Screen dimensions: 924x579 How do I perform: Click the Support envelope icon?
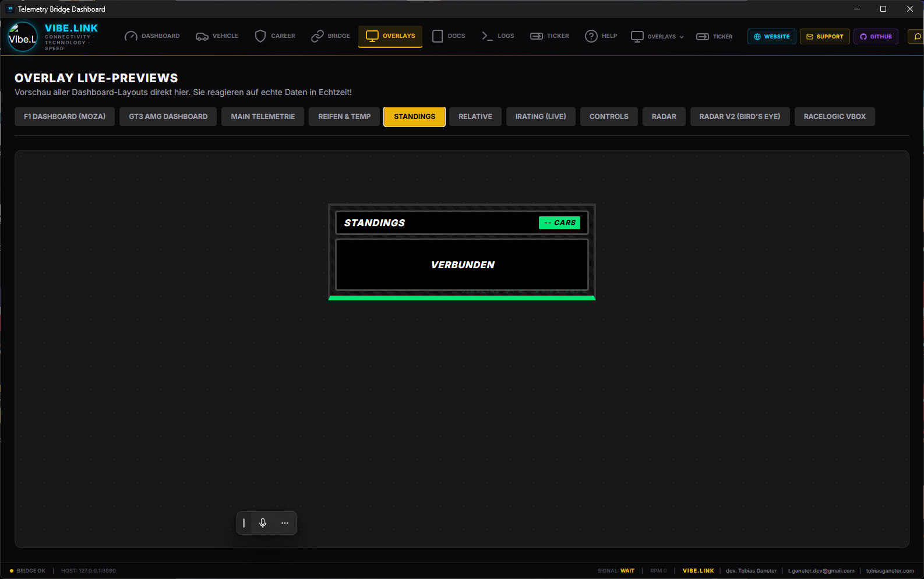click(810, 36)
